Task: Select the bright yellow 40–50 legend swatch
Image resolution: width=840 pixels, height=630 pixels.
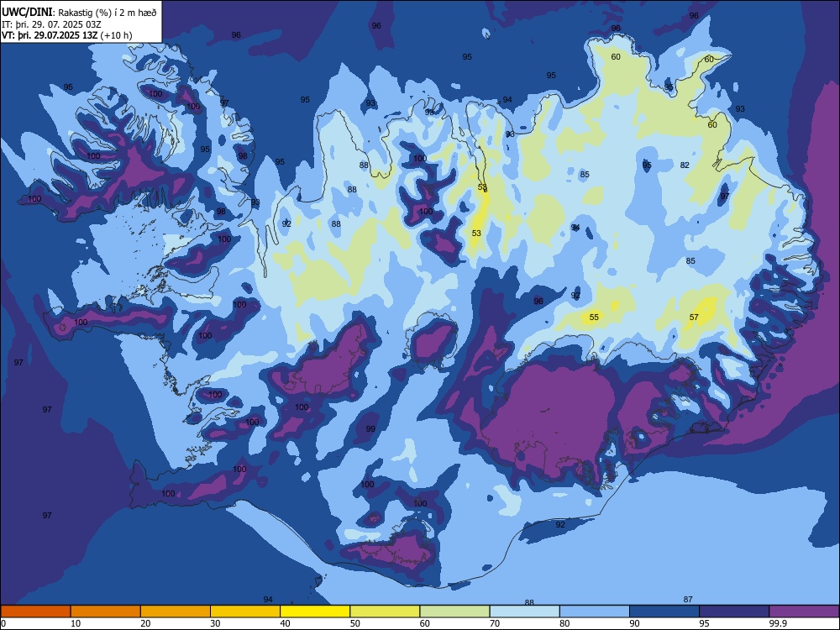Action: tap(315, 612)
